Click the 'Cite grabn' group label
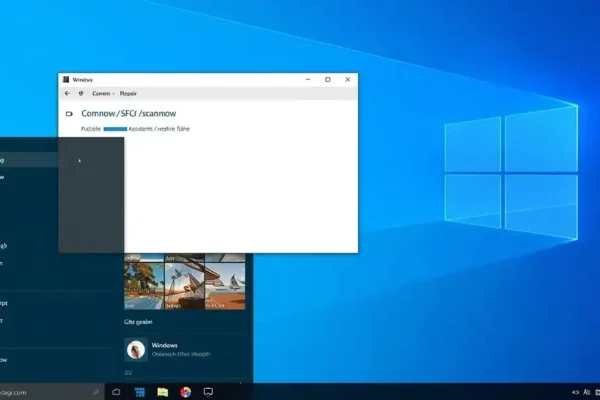Image resolution: width=600 pixels, height=400 pixels. pyautogui.click(x=138, y=322)
